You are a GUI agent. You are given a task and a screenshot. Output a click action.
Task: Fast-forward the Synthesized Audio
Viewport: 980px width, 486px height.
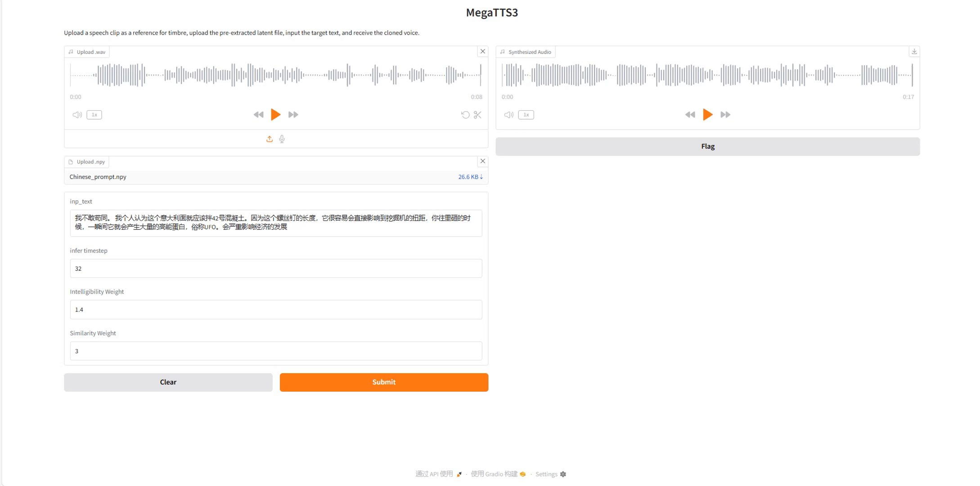point(725,115)
